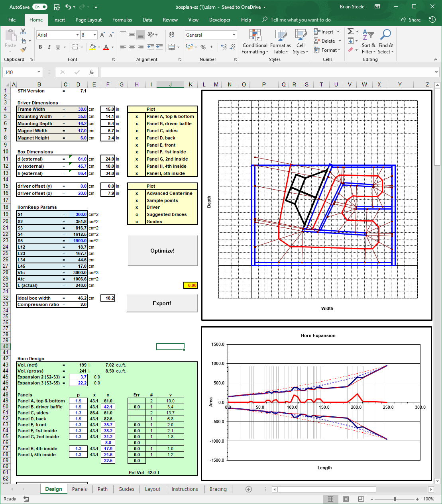Click the Underline button
The width and height of the screenshot is (442, 504).
pyautogui.click(x=58, y=47)
